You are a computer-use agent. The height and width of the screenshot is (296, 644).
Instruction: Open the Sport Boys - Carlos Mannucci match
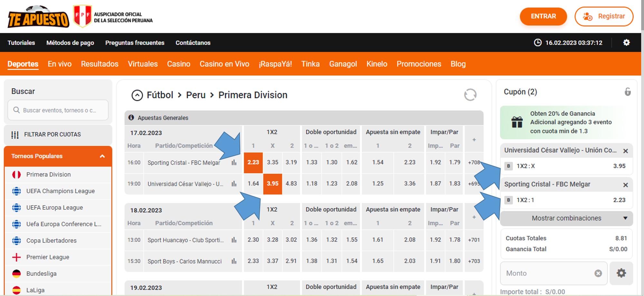pyautogui.click(x=185, y=262)
